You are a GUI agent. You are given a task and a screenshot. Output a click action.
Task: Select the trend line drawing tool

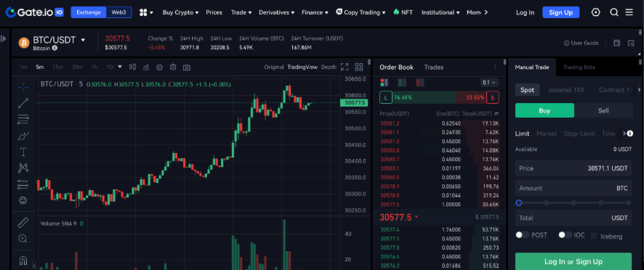coord(23,103)
